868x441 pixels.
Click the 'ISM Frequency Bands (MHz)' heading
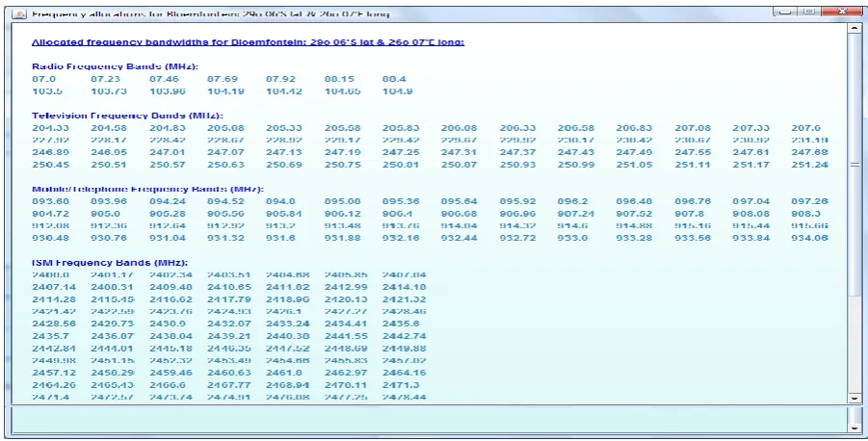click(110, 263)
